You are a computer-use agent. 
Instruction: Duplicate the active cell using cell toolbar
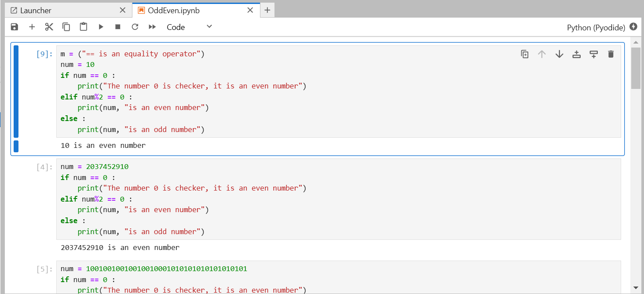pos(525,54)
